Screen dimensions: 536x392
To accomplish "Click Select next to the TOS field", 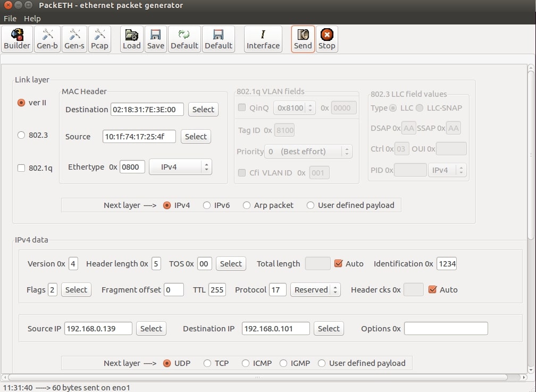I will pos(231,264).
